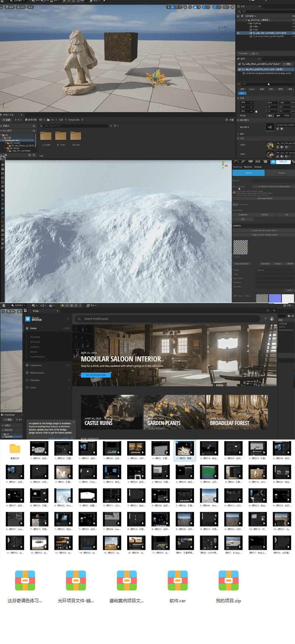Toggle the blue filter chip in Details panel
The height and width of the screenshot is (644, 295).
coord(242,93)
